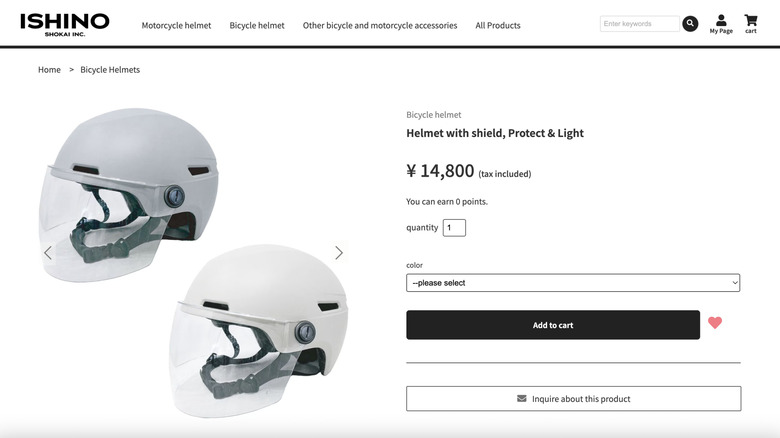
Task: Open Bicycle Helmets breadcrumb link
Action: pos(110,70)
